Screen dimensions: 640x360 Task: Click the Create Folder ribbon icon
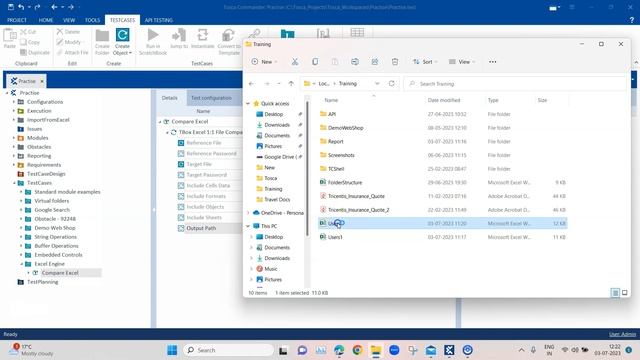[102, 35]
